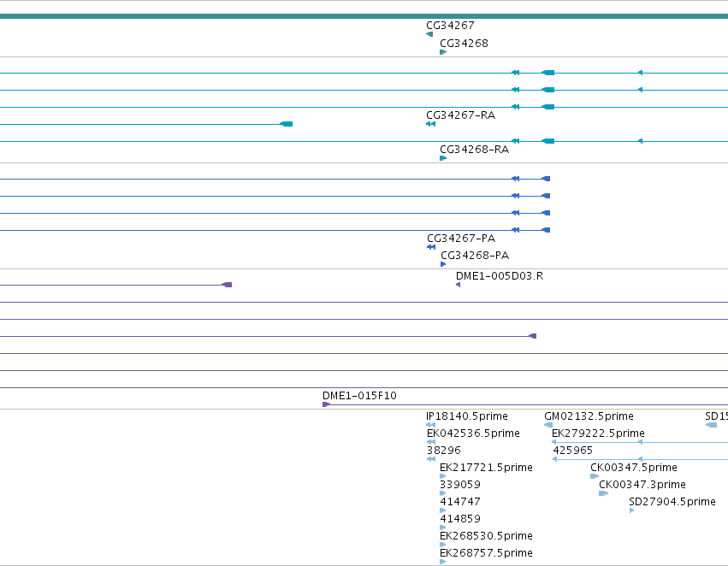Click the exon box on the CG34267-RA row line
The width and height of the screenshot is (728, 566).
pyautogui.click(x=287, y=124)
